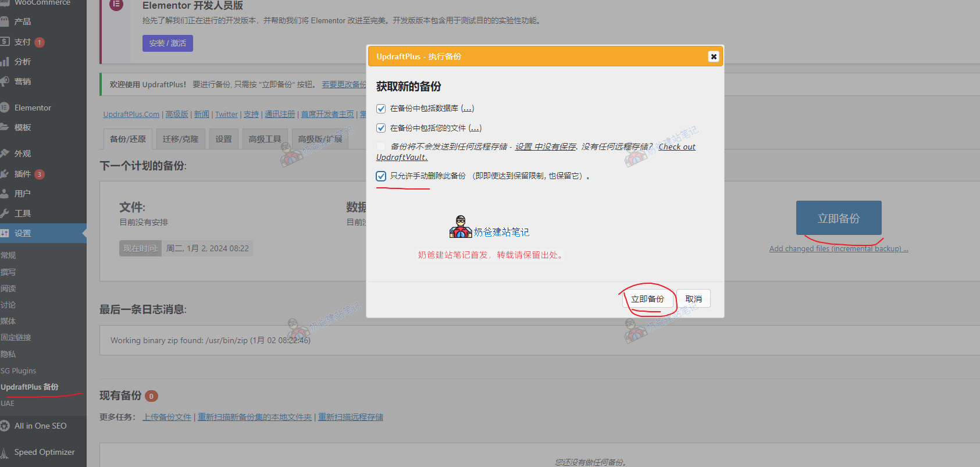The width and height of the screenshot is (980, 467).
Task: Open the 首席开发者主页 link
Action: coord(327,115)
